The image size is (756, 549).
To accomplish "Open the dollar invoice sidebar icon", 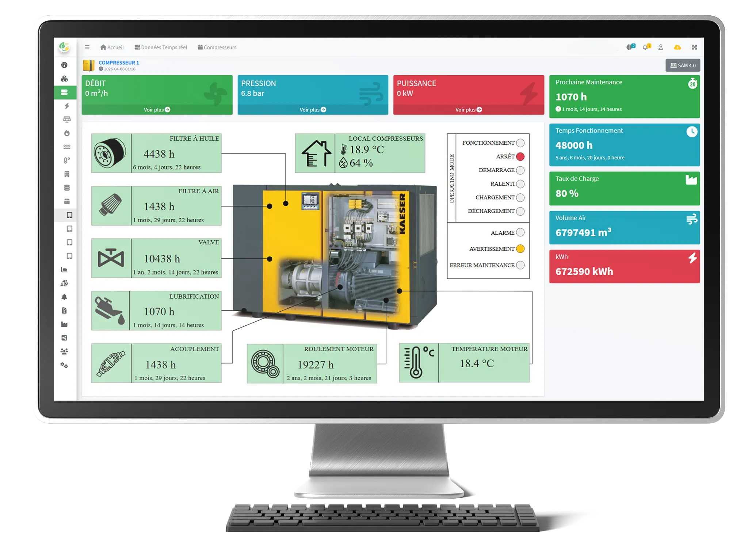I will tap(64, 311).
